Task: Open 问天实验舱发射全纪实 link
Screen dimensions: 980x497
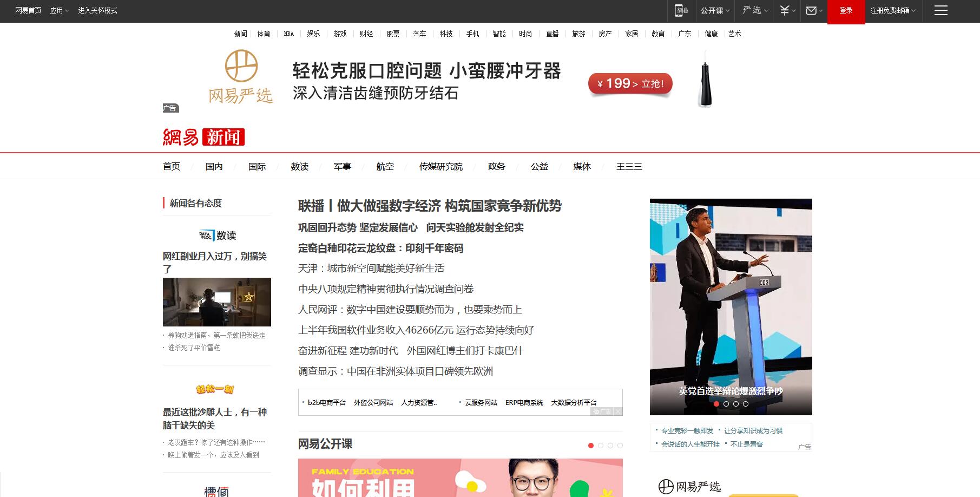Action: 475,227
